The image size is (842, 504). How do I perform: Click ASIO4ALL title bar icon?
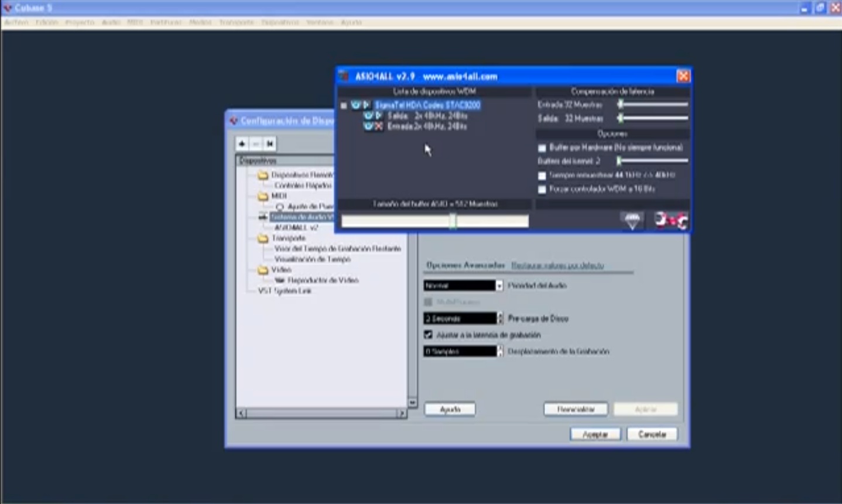point(344,76)
